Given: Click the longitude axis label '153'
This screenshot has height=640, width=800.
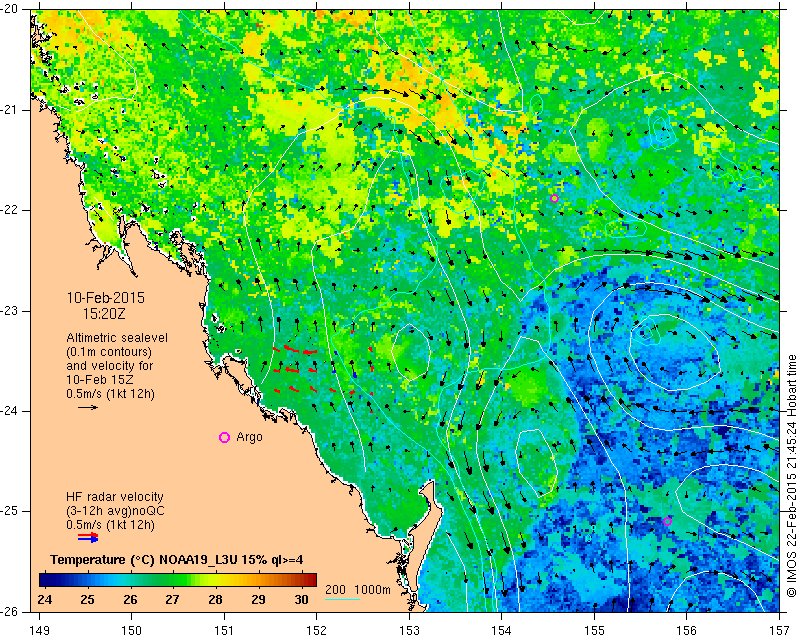Looking at the screenshot, I should 409,631.
